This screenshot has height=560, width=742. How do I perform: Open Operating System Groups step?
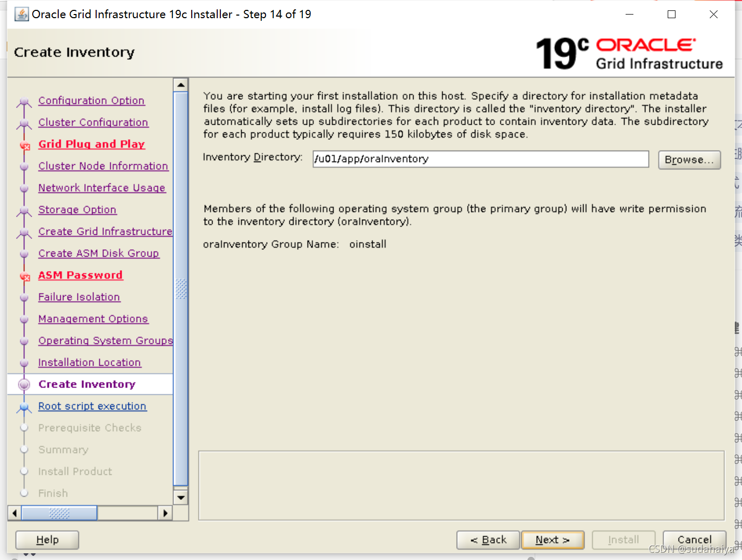coord(105,340)
